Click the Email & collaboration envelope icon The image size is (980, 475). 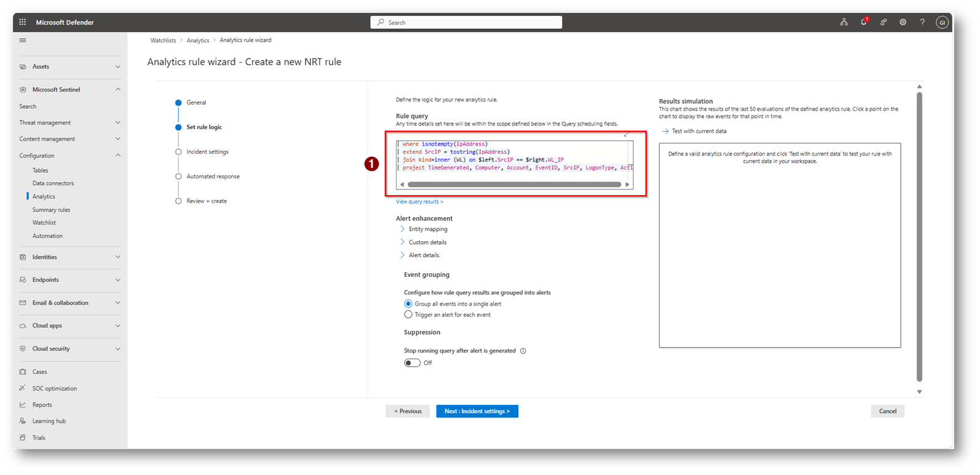[23, 303]
